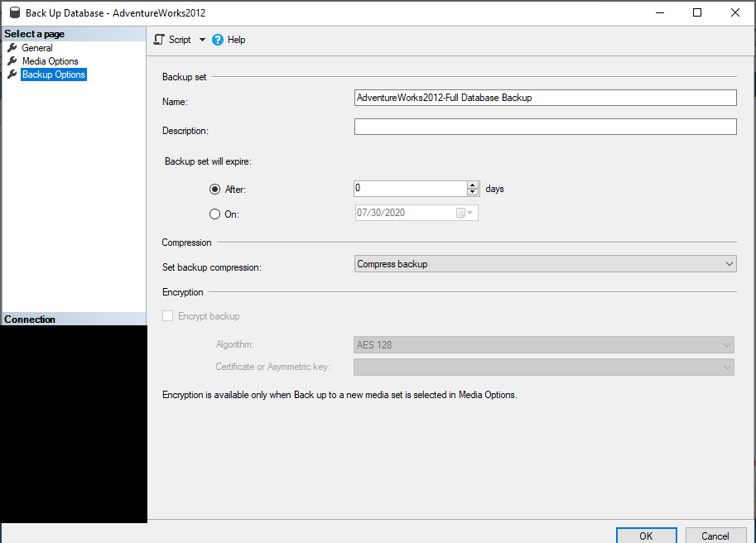Open Certificate or Asymmetric key dropdown

click(544, 368)
